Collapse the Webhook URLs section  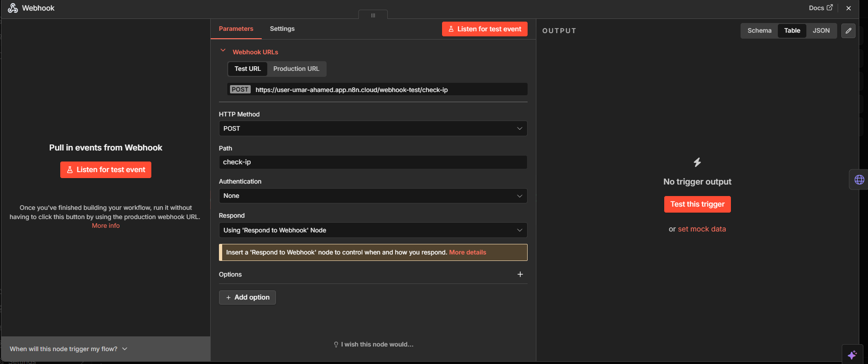click(223, 51)
